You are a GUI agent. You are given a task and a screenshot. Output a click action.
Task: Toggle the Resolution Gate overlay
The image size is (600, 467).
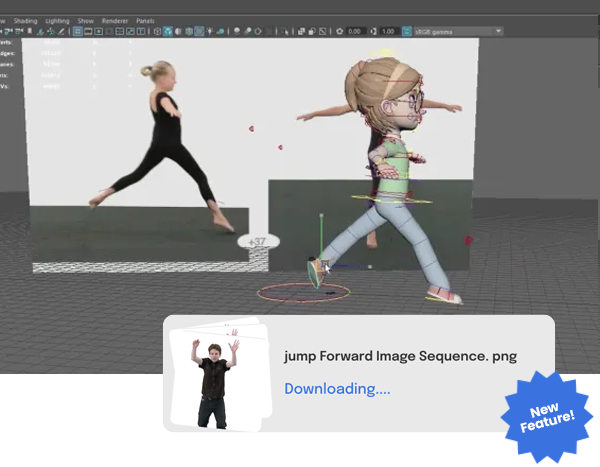coord(99,31)
